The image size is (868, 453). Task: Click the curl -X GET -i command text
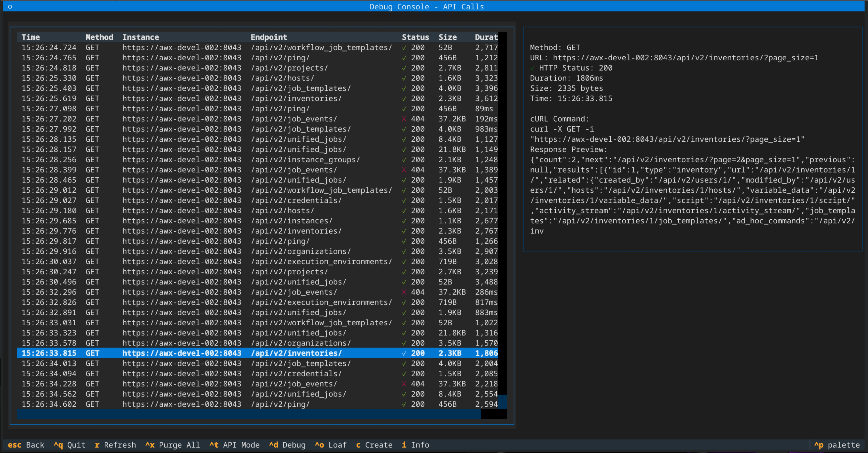[x=562, y=129]
